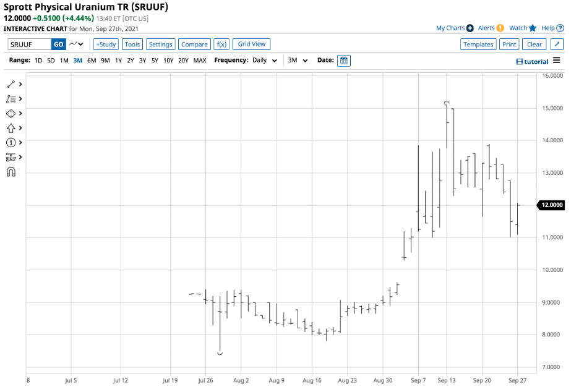Select the measurement projection tool icon
Image resolution: width=579 pixels, height=392 pixels.
click(11, 157)
